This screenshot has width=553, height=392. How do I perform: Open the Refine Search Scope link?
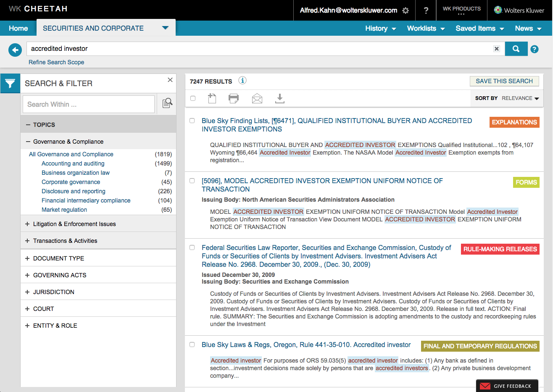click(x=56, y=62)
